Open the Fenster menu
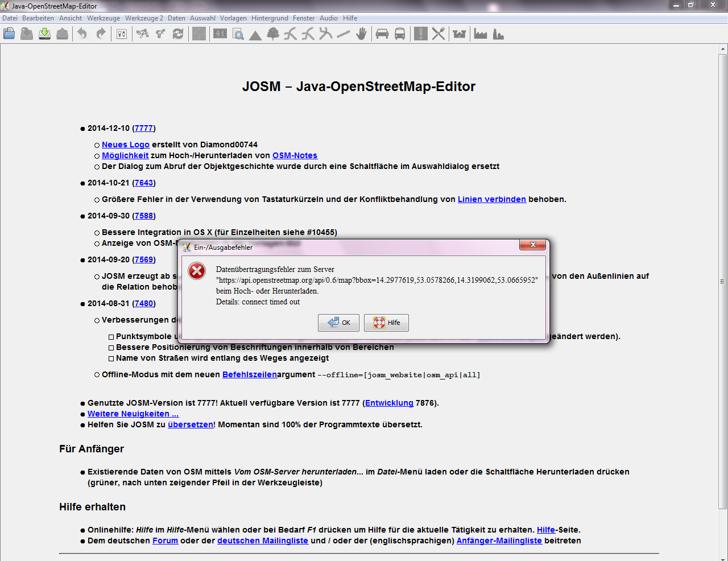The height and width of the screenshot is (561, 728). click(x=304, y=18)
